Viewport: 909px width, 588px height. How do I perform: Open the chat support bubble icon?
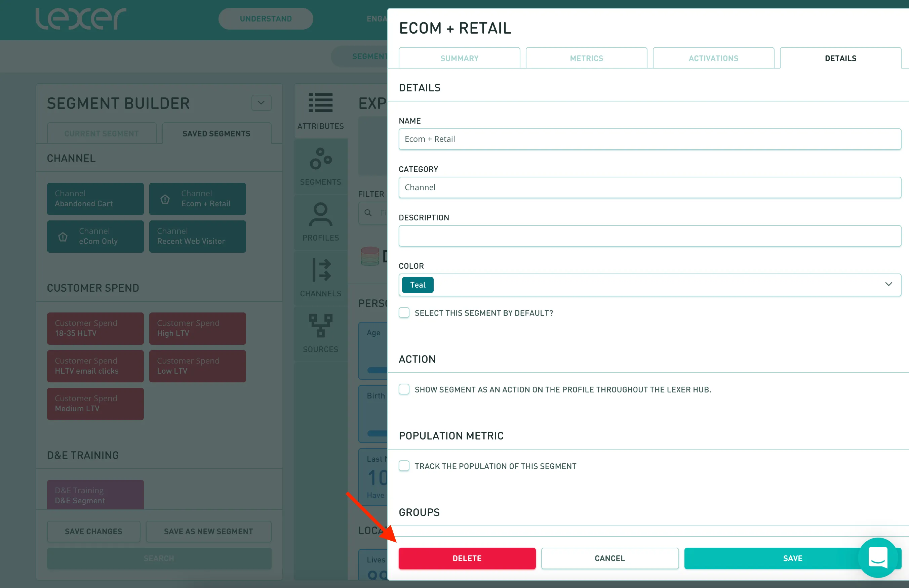click(x=878, y=557)
